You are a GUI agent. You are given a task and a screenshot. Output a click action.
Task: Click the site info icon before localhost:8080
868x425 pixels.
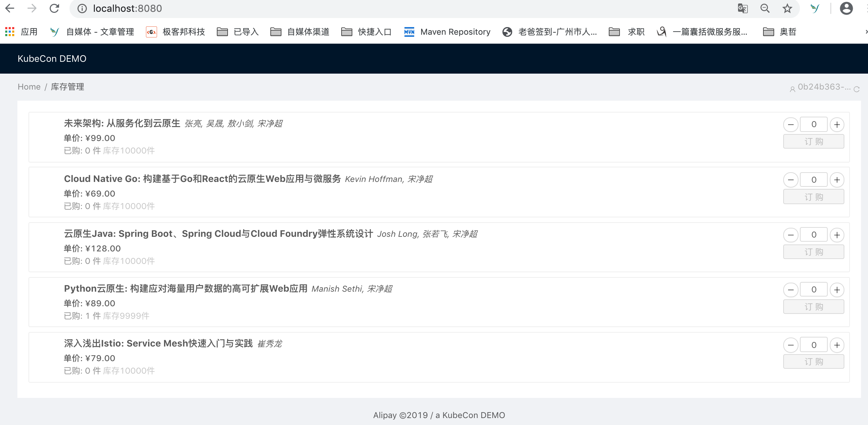coord(82,8)
